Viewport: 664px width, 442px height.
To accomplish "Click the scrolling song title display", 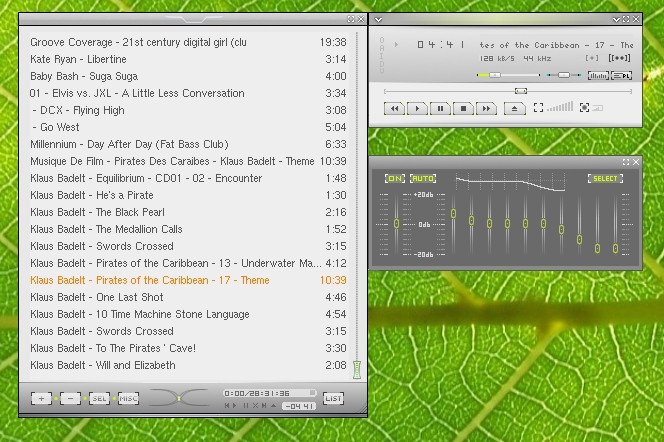I will pos(556,45).
